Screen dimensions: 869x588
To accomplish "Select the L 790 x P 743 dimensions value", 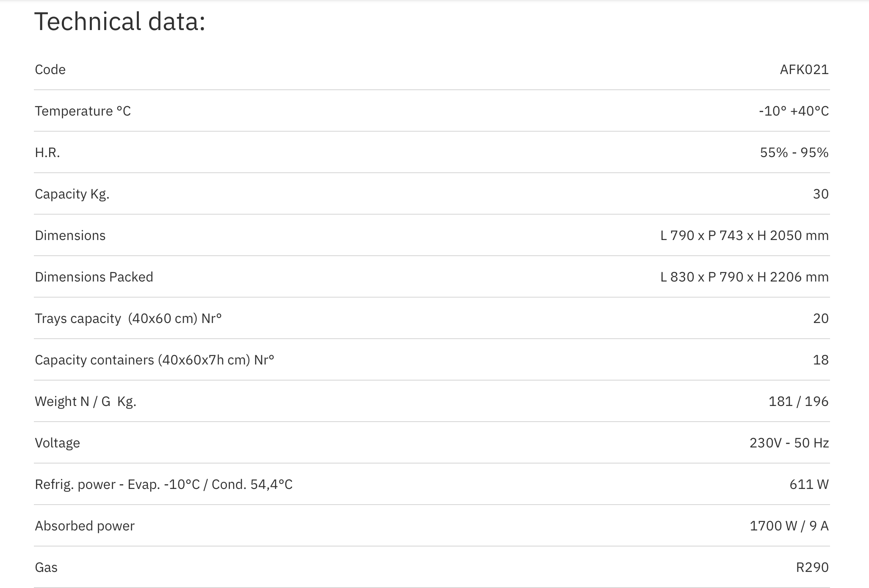I will [744, 235].
